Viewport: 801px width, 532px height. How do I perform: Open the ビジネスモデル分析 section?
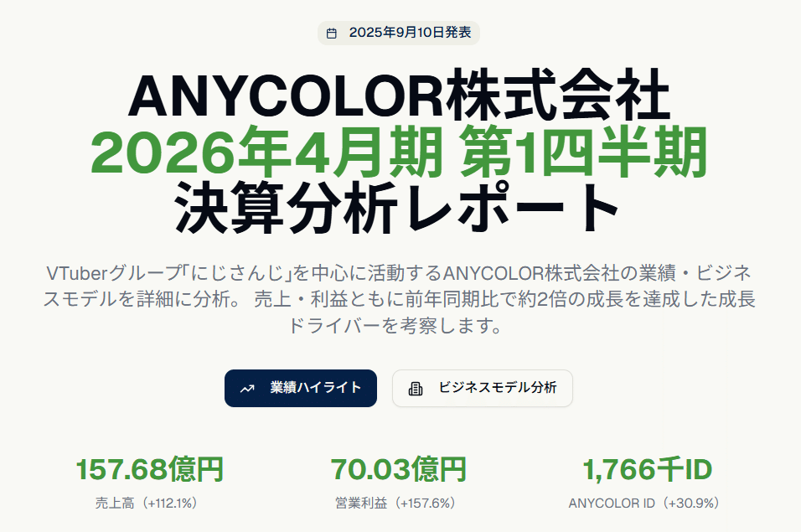coord(483,388)
